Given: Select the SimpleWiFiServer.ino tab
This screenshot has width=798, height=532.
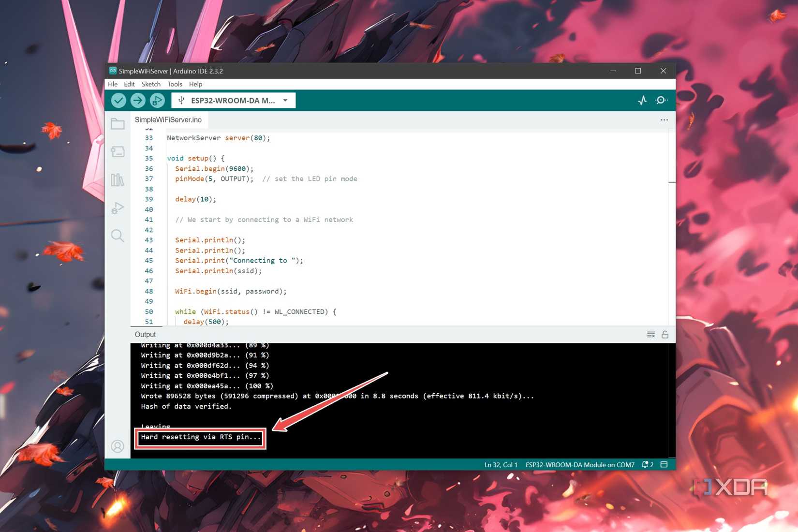Looking at the screenshot, I should tap(168, 120).
